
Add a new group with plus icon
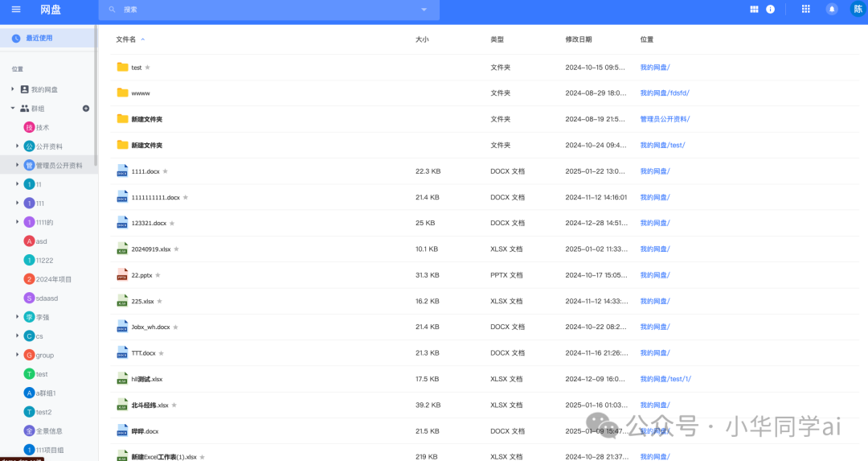(86, 109)
